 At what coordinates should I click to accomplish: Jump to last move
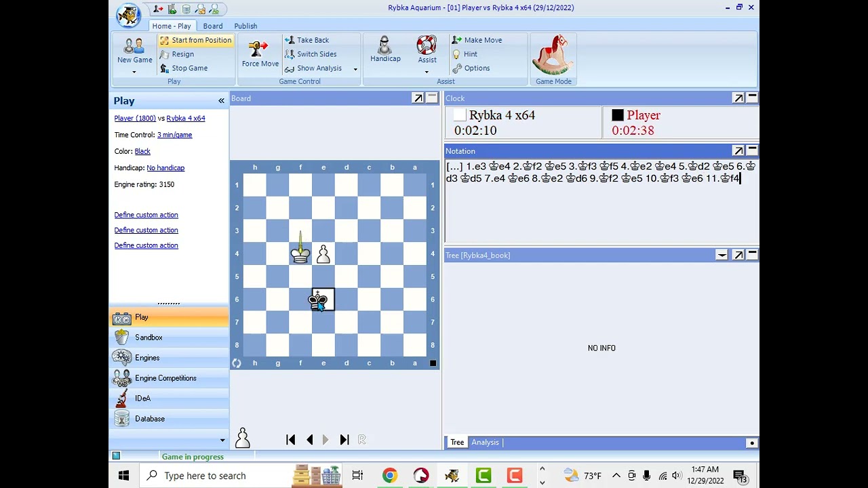click(x=344, y=440)
